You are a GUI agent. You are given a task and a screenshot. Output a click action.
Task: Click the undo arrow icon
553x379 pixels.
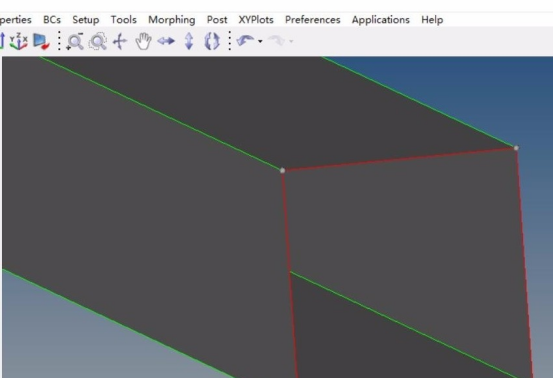point(245,41)
